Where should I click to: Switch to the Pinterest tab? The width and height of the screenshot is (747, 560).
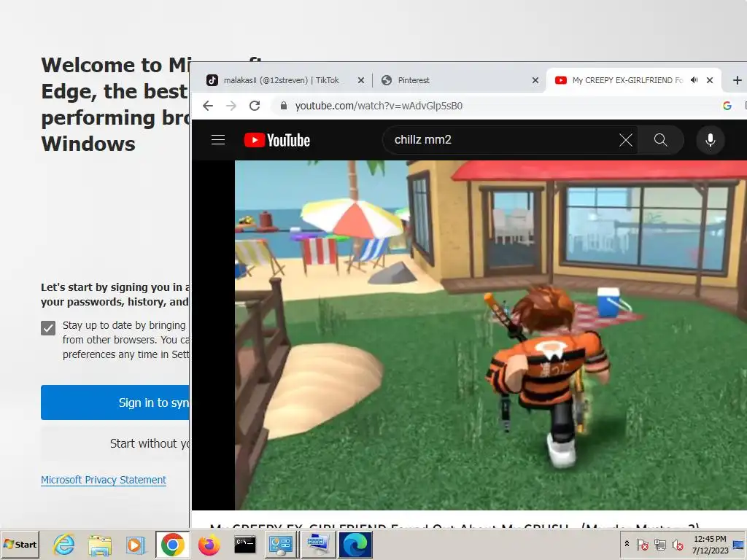pos(460,80)
